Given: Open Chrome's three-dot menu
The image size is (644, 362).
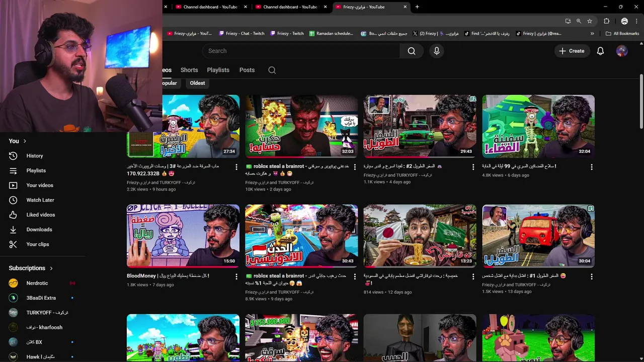Looking at the screenshot, I should click(636, 21).
